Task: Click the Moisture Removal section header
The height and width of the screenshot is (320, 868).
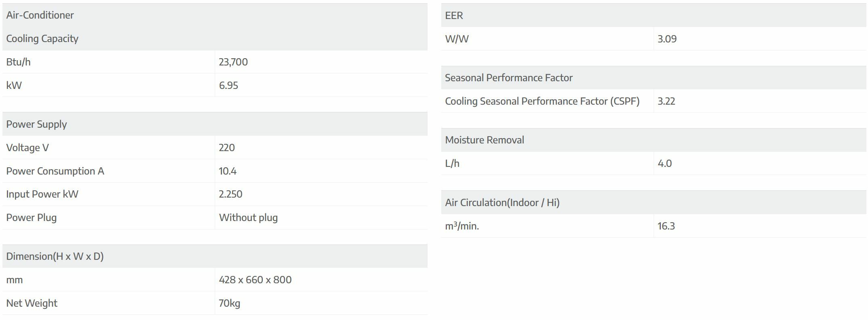Action: point(484,140)
